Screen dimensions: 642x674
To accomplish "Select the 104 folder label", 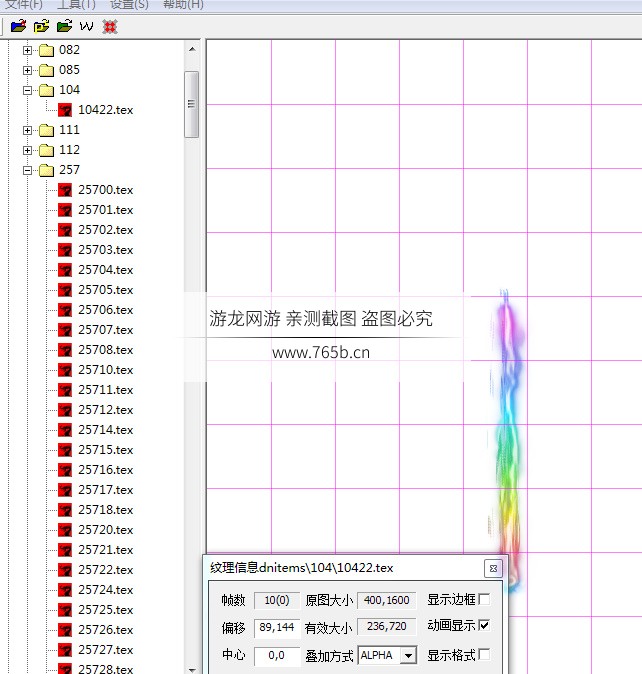I will 70,90.
